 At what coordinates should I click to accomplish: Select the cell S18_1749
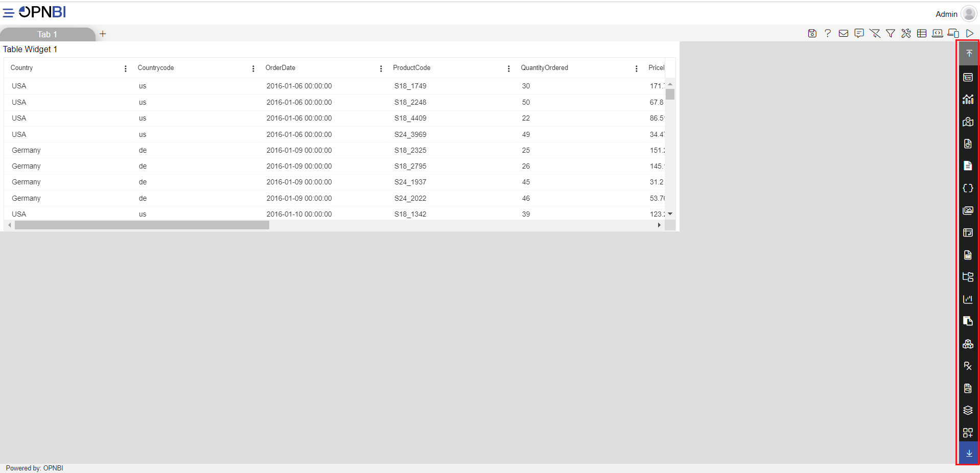(410, 86)
